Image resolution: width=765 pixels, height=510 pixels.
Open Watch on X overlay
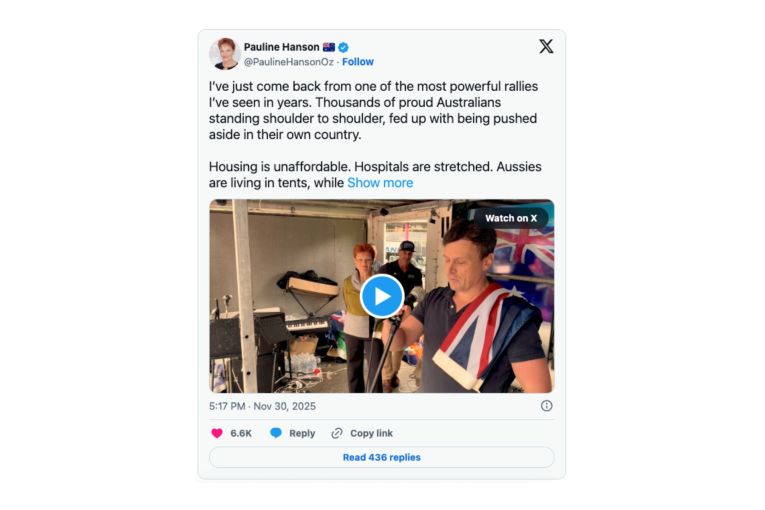point(511,218)
